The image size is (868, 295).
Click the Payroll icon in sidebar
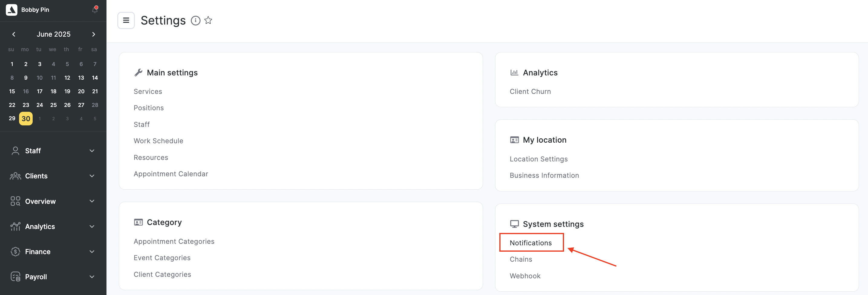pos(15,277)
